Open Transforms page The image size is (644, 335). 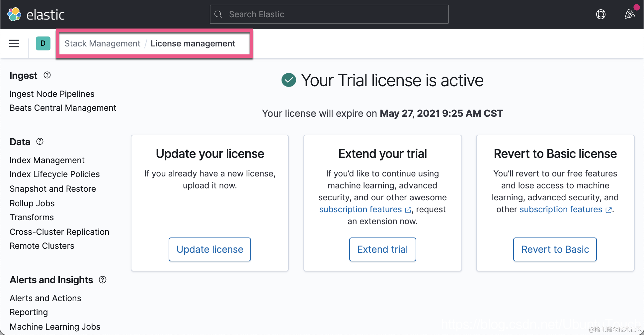[x=32, y=217]
